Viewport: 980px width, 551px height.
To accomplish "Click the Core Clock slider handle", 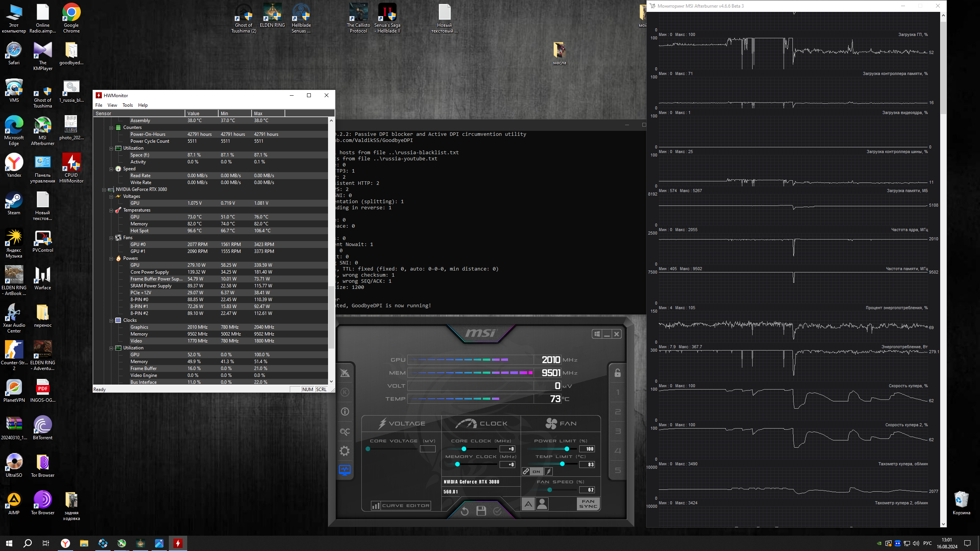I will point(464,449).
